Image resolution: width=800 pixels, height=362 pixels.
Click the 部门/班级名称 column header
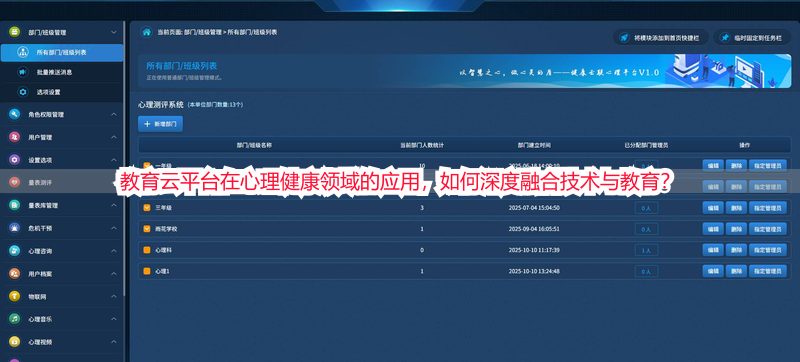254,145
